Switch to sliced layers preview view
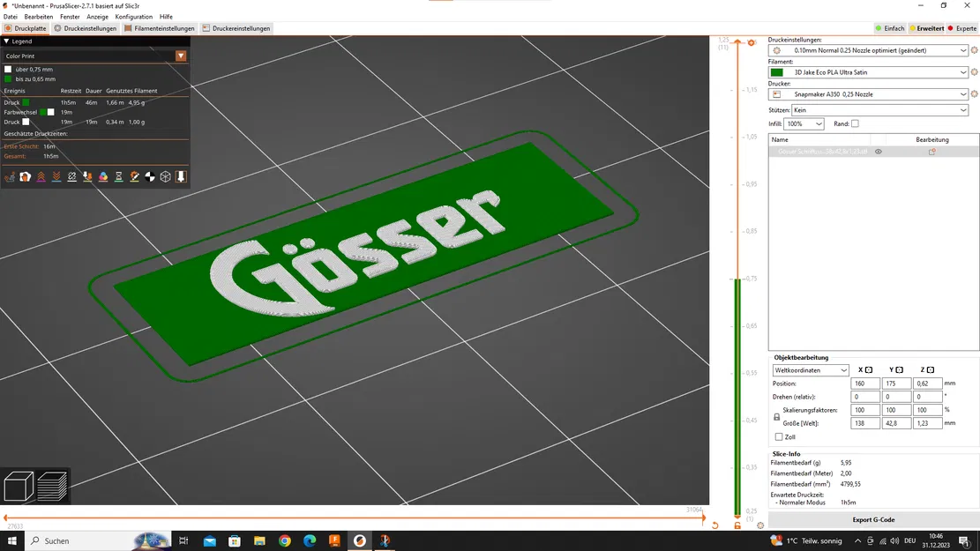 tap(52, 486)
